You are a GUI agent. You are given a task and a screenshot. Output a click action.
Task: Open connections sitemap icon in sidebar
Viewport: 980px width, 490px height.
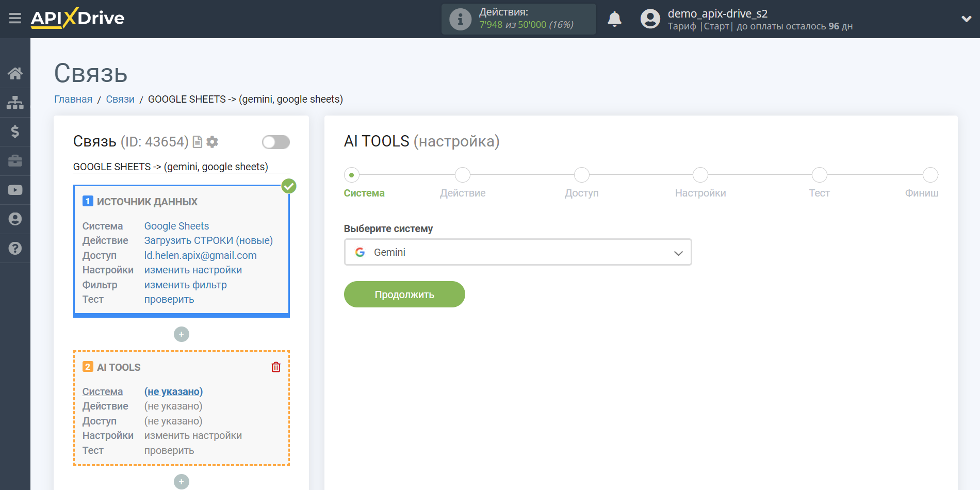[x=15, y=103]
